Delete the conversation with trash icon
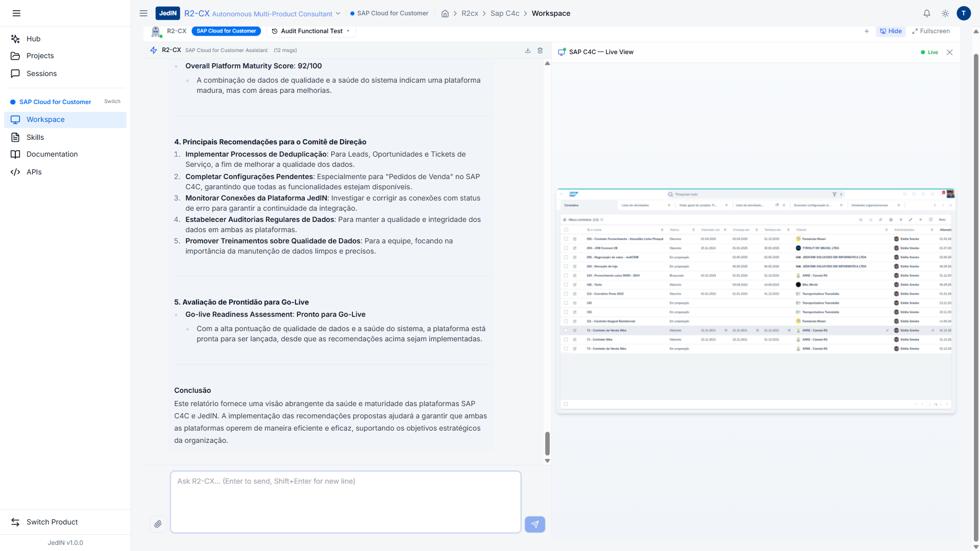 [540, 51]
